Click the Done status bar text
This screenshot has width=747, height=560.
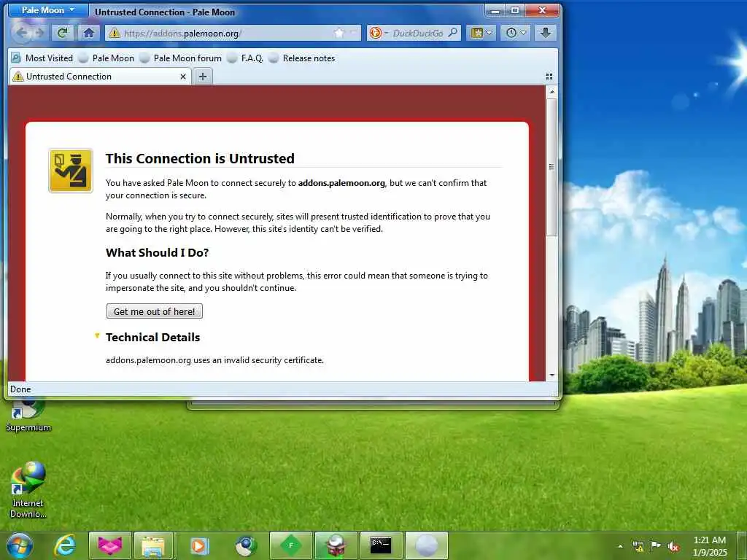[20, 389]
